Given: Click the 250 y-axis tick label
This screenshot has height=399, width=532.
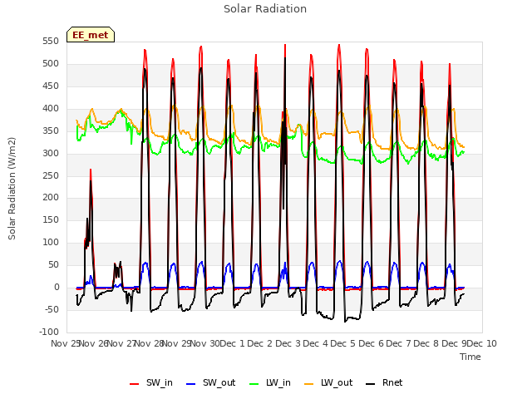Looking at the screenshot, I should (51, 175).
